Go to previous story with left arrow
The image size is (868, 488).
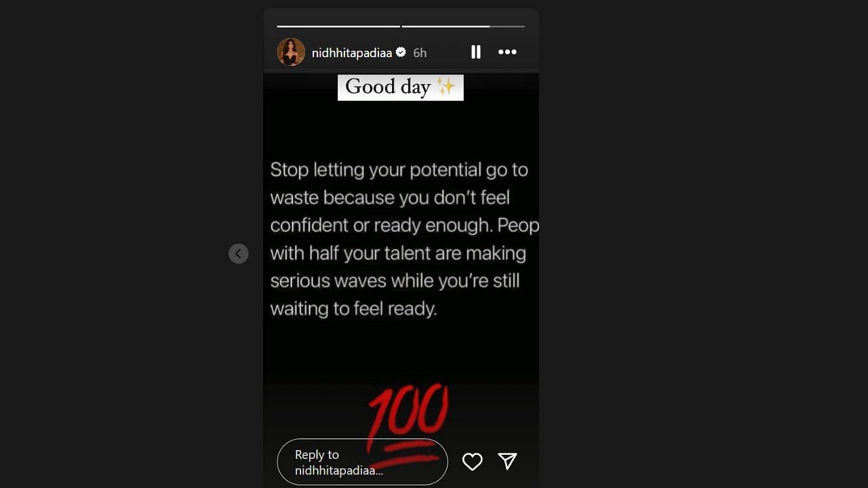(x=239, y=253)
